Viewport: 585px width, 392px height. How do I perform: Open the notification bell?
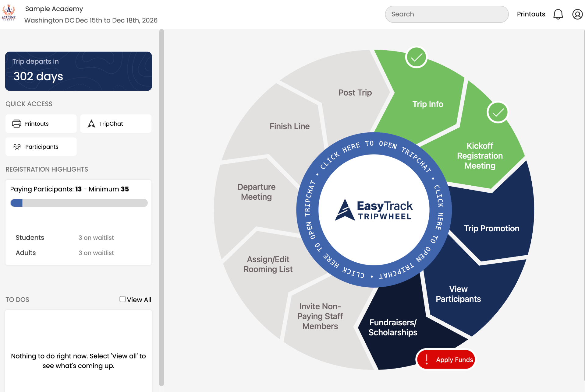[558, 14]
